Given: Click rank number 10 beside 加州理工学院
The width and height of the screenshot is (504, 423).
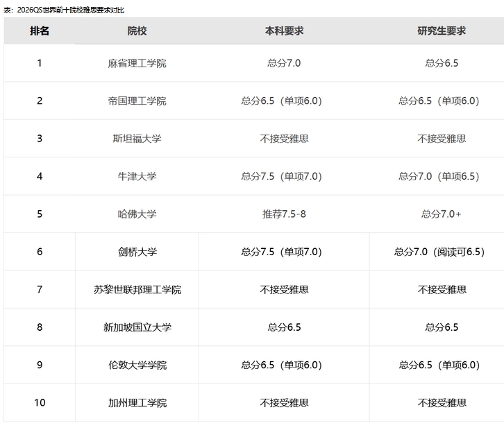Looking at the screenshot, I should click(40, 402).
